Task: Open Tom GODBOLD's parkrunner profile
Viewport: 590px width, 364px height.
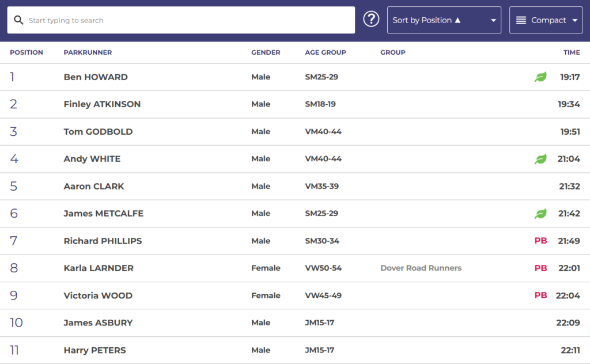Action: coord(98,132)
